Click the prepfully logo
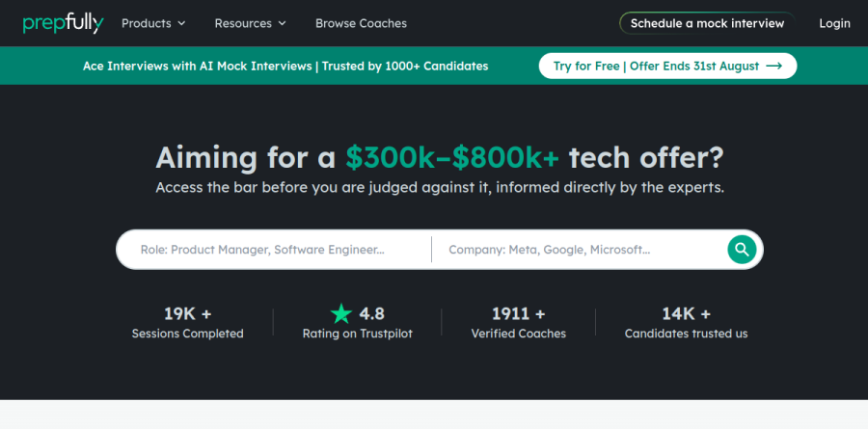This screenshot has height=429, width=868. (63, 23)
